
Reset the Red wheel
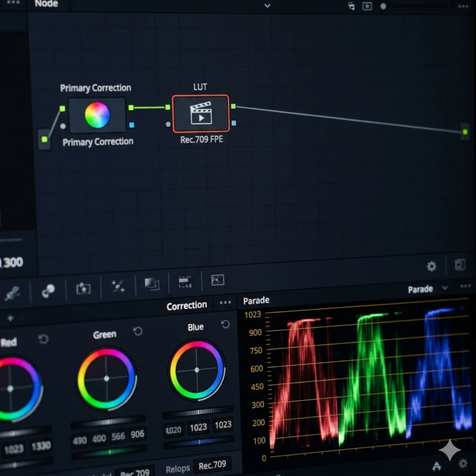click(x=43, y=339)
